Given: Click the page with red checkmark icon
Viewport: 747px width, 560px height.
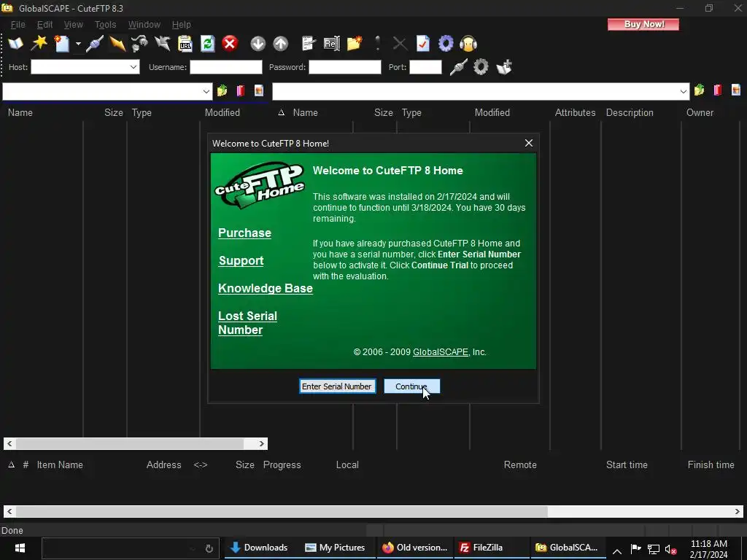Looking at the screenshot, I should click(422, 44).
